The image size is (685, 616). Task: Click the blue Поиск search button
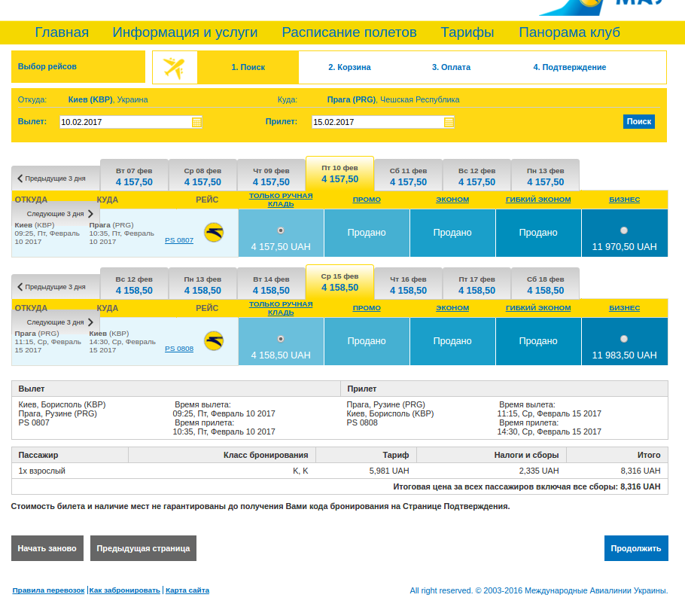[x=638, y=121]
